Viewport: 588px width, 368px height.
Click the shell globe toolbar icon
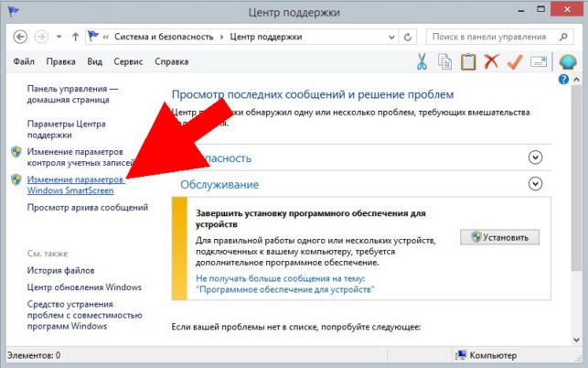point(568,61)
